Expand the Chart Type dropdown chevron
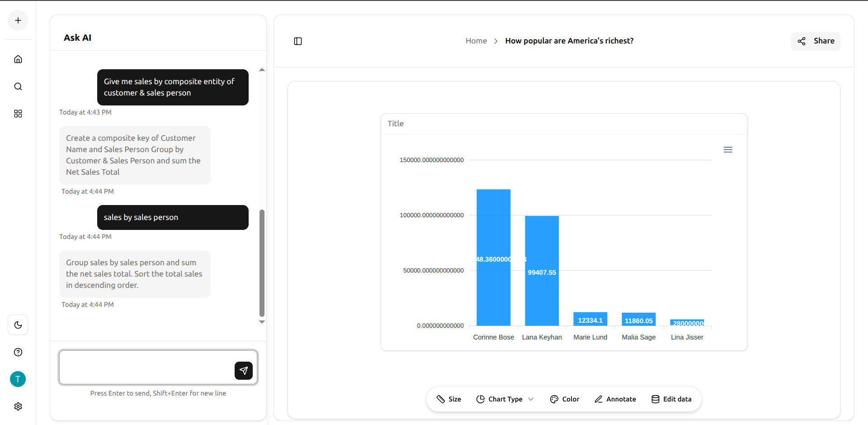 [530, 399]
